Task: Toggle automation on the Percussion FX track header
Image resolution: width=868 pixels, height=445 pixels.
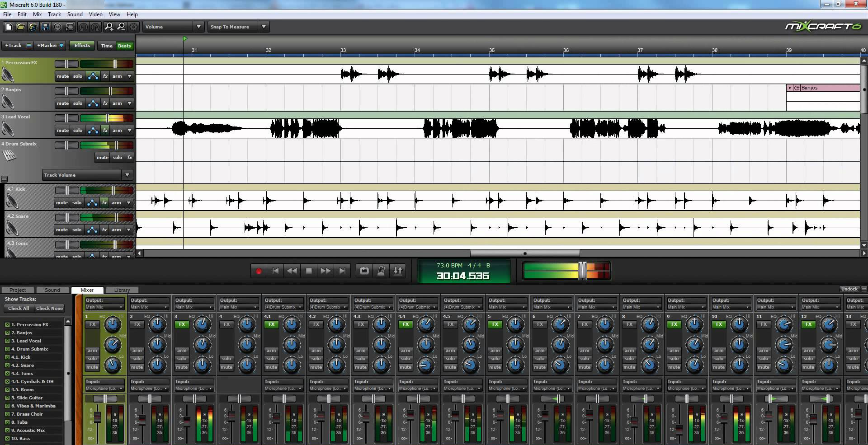Action: click(93, 76)
